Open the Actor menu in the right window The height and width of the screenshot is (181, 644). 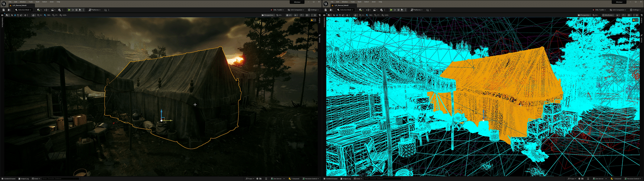click(x=374, y=2)
